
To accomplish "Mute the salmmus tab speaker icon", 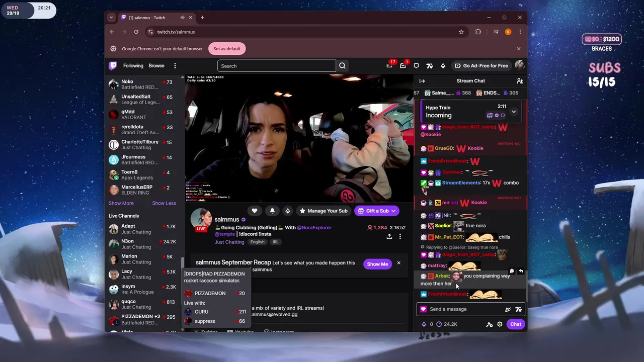I will pyautogui.click(x=182, y=18).
